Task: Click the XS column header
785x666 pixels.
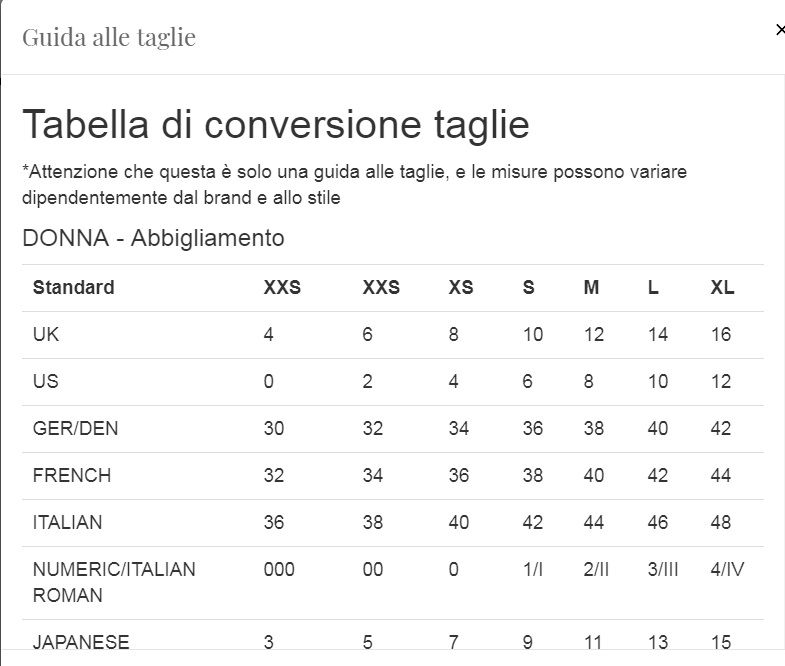Action: tap(461, 287)
